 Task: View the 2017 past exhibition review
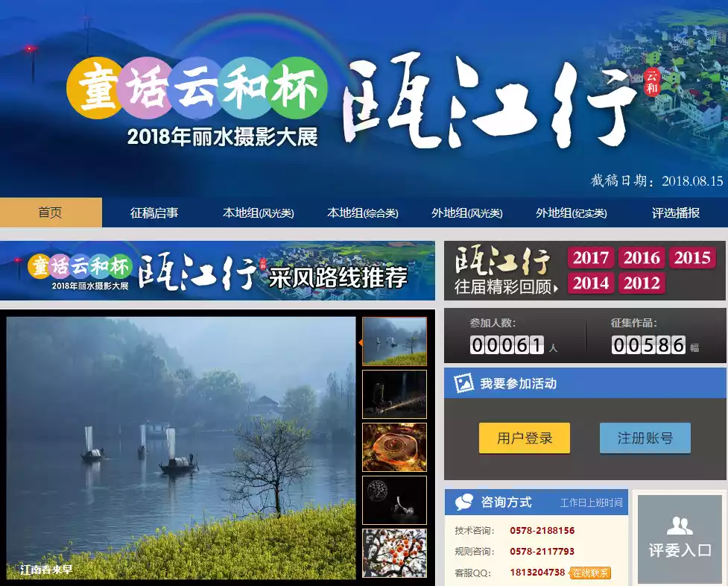coord(591,258)
